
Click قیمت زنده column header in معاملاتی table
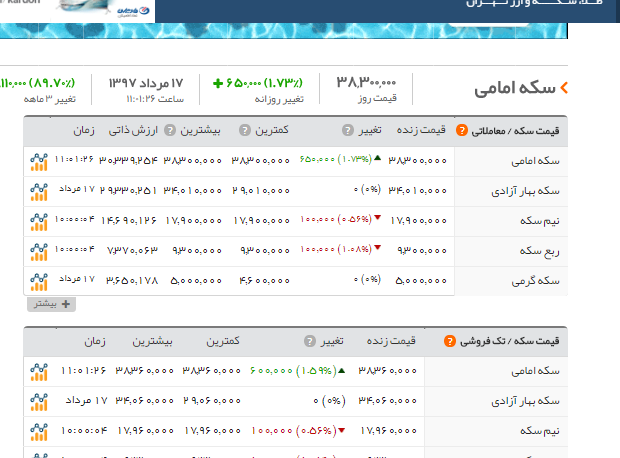(421, 130)
